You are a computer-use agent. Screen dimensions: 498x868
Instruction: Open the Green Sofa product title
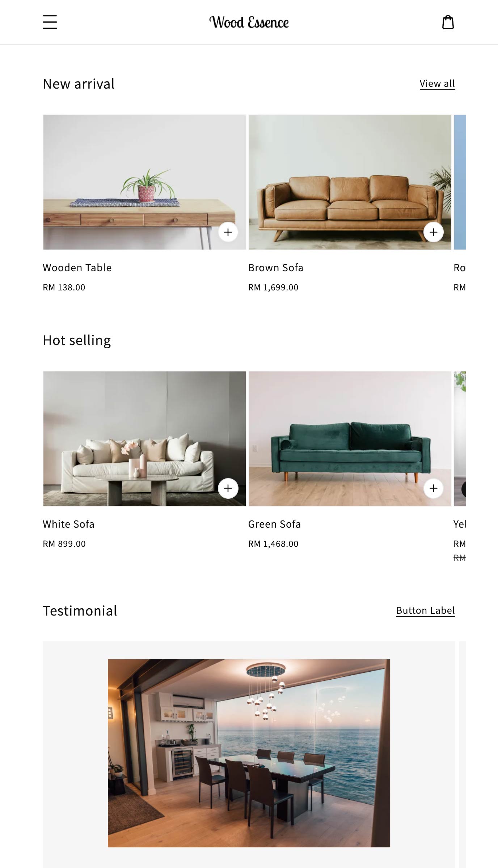(274, 524)
